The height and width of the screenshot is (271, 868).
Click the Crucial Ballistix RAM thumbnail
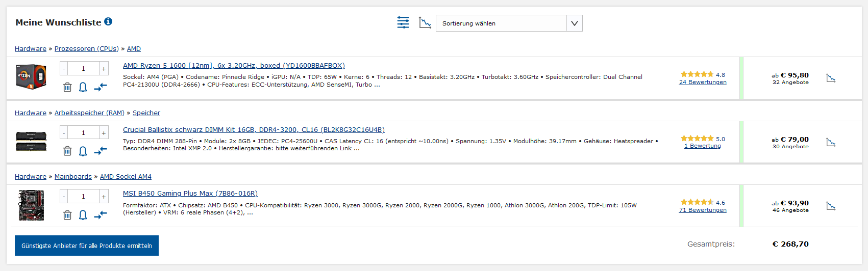click(31, 142)
